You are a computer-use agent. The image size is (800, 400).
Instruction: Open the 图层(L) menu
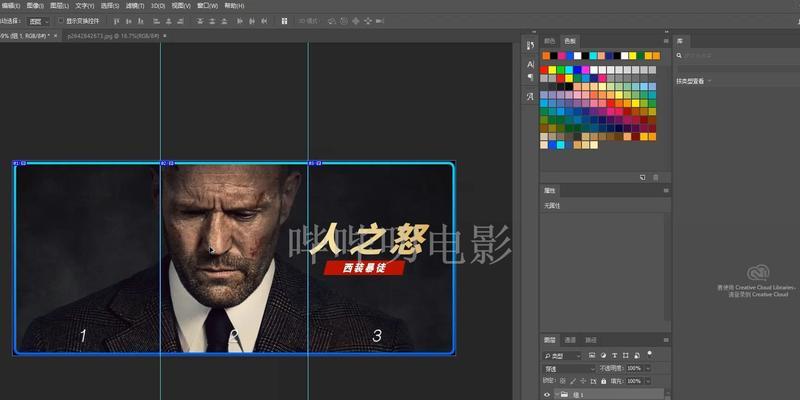[60, 6]
